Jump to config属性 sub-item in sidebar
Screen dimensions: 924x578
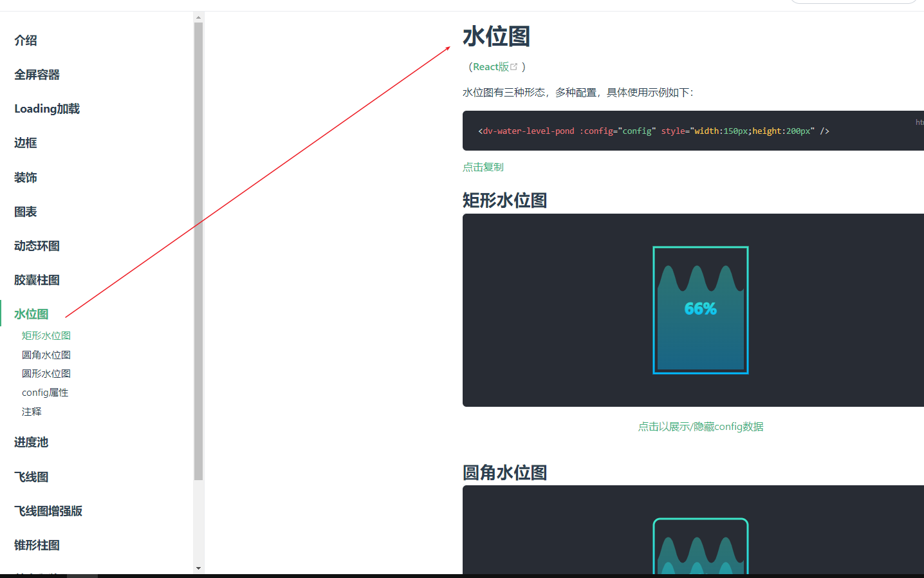tap(45, 393)
